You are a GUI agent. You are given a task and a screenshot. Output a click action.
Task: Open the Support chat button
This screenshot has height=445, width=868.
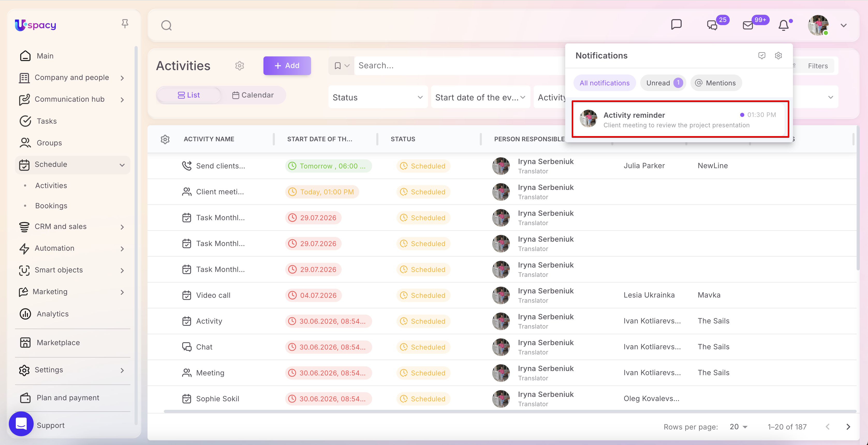(21, 424)
